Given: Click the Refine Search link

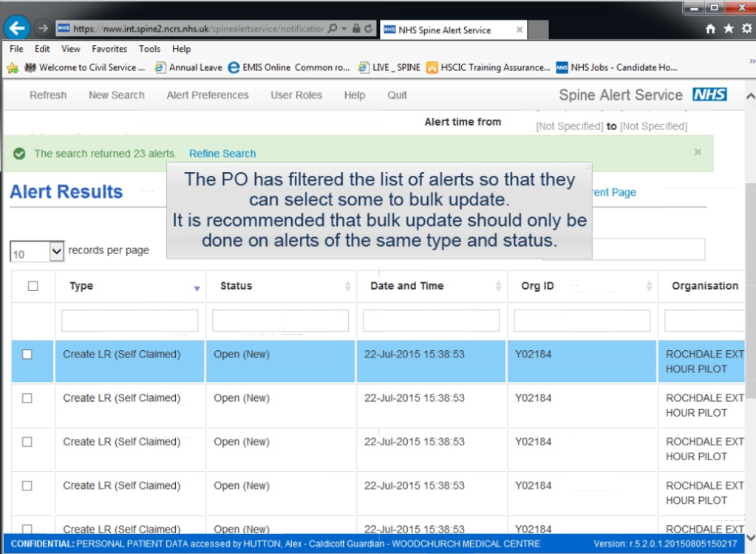Looking at the screenshot, I should tap(222, 154).
